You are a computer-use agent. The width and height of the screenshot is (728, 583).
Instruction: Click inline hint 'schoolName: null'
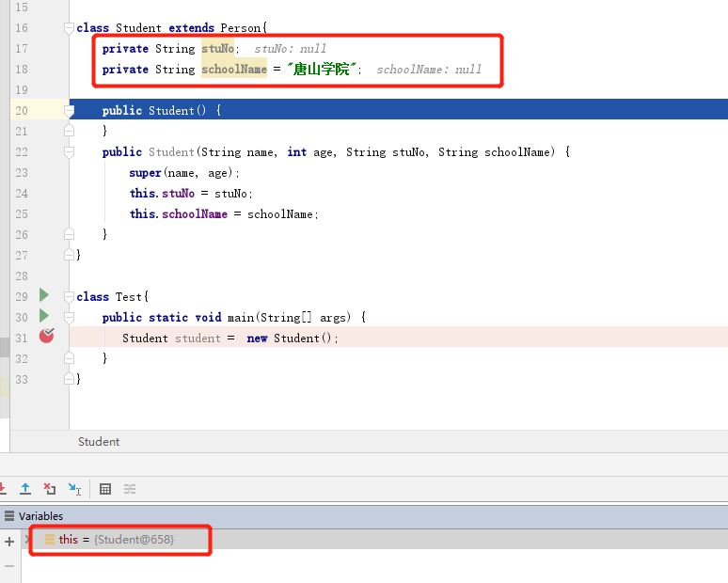[429, 70]
